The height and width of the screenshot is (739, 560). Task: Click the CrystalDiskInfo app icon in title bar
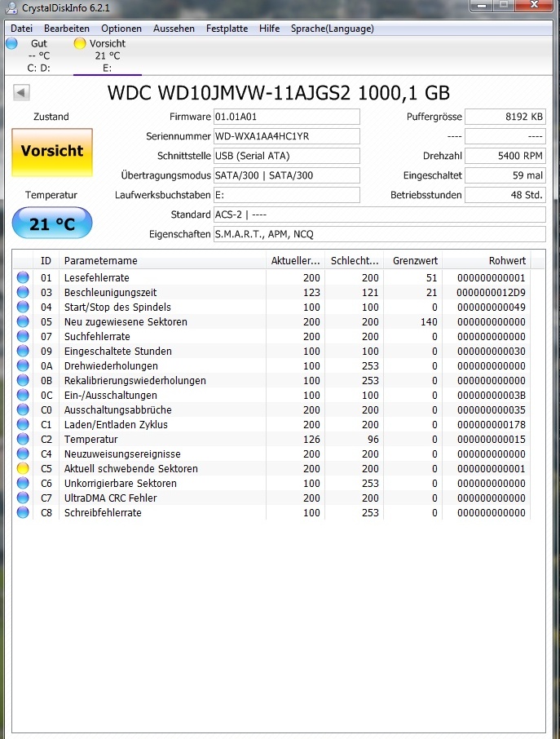11,7
